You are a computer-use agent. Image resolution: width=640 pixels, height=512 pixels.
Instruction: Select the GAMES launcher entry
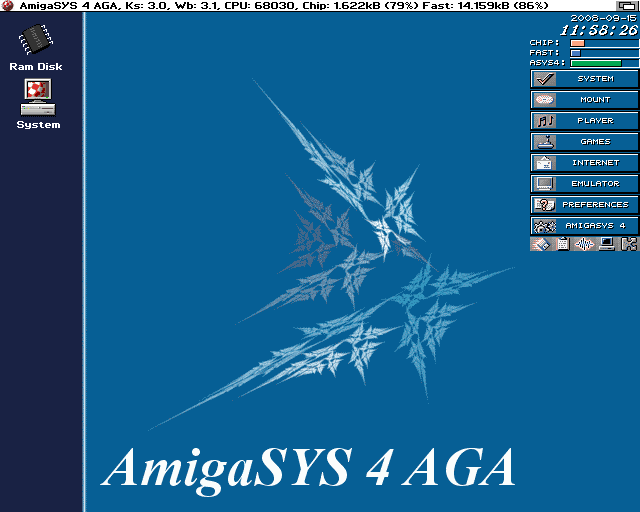click(x=584, y=142)
